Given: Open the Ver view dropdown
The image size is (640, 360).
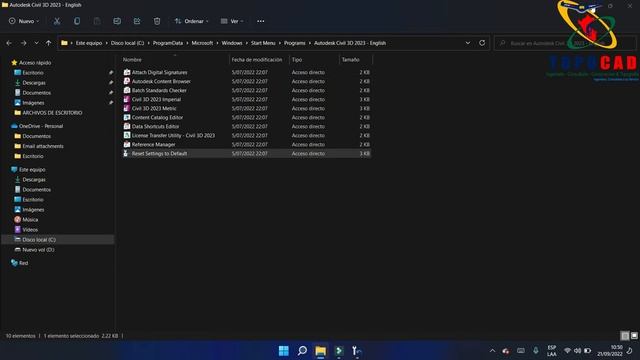Looking at the screenshot, I should click(x=232, y=21).
